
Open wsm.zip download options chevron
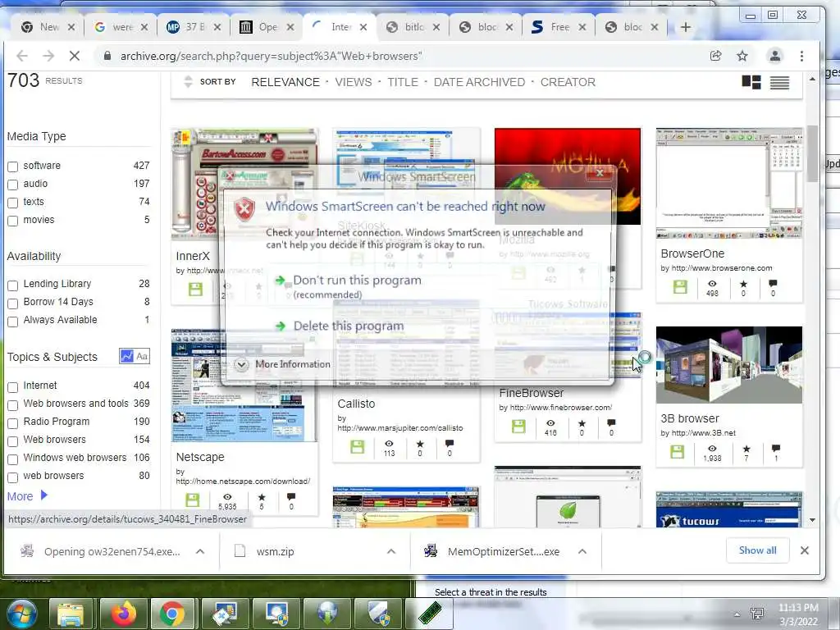click(x=391, y=551)
